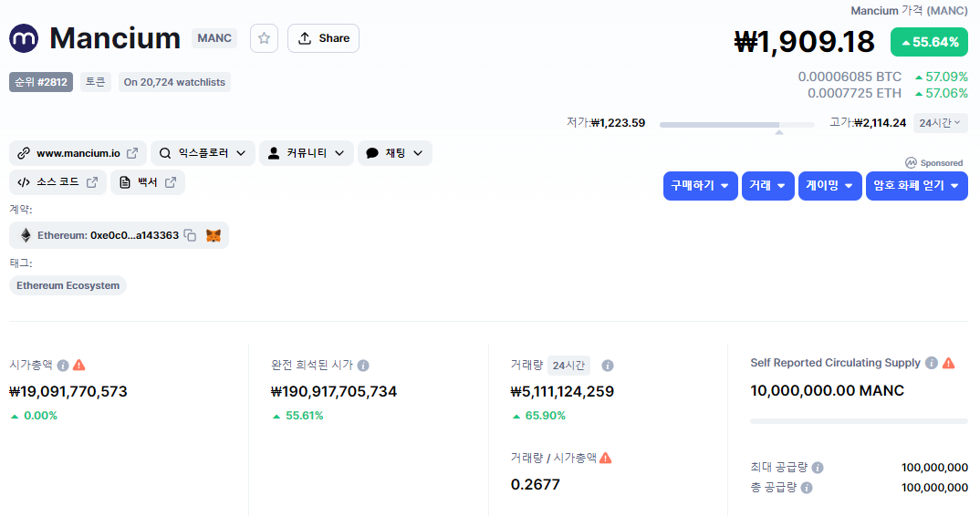Viewport: 980px width, 516px height.
Task: Open the 게이밍 dropdown button
Action: [829, 186]
